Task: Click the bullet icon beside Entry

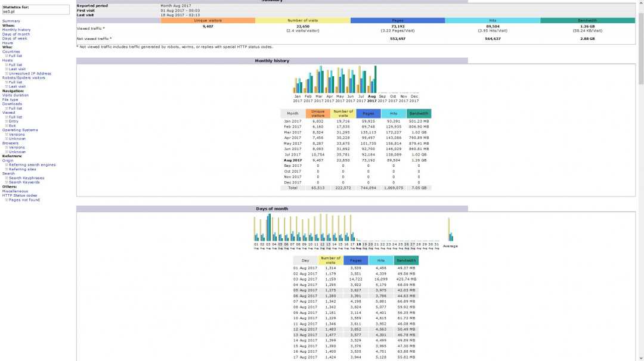Action: tap(7, 122)
